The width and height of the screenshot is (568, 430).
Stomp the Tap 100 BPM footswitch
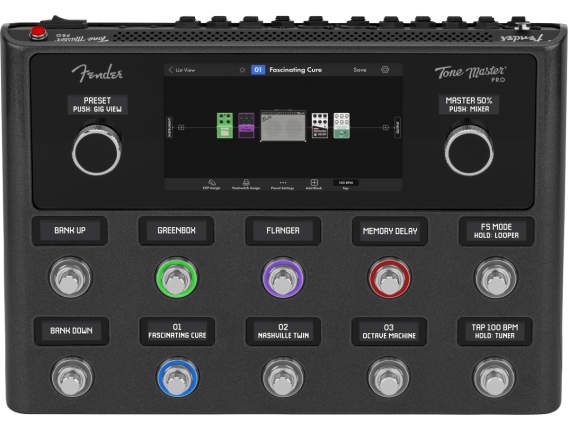point(494,377)
